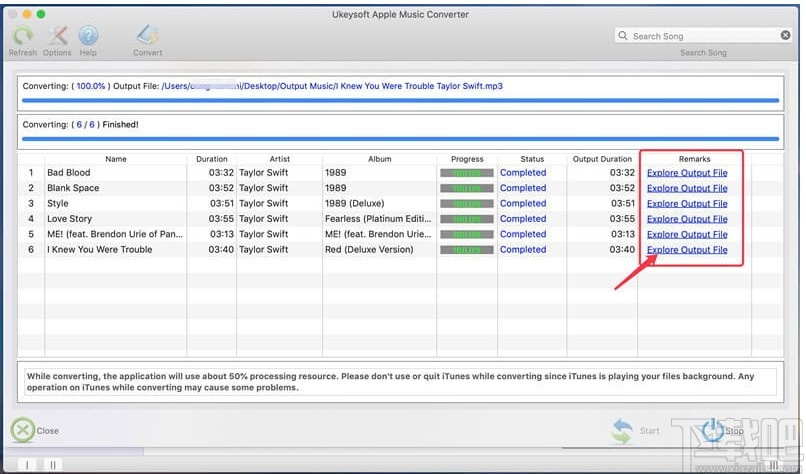The height and width of the screenshot is (474, 806).
Task: Select the Style song name
Action: tap(58, 204)
